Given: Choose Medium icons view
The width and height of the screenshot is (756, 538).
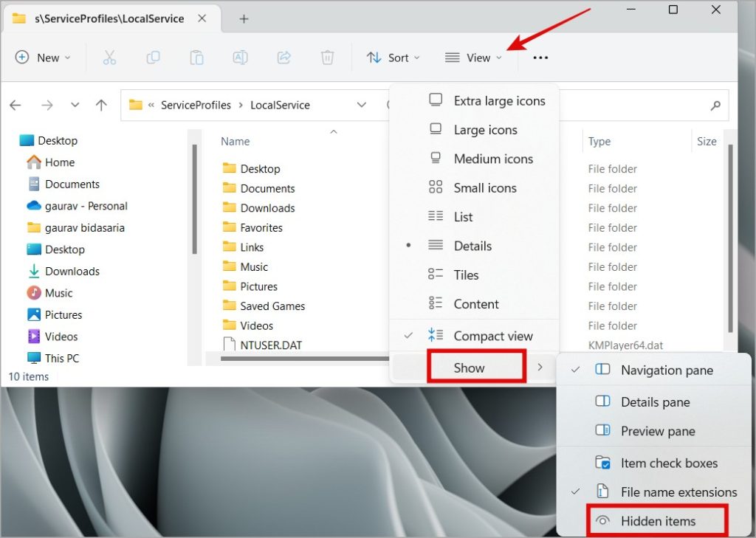Looking at the screenshot, I should pos(474,159).
